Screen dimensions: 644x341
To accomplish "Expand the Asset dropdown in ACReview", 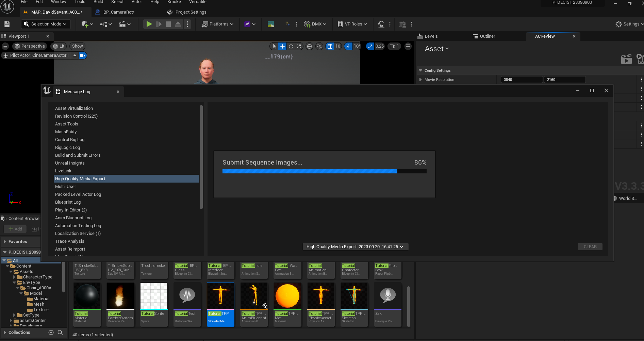I will coord(437,49).
